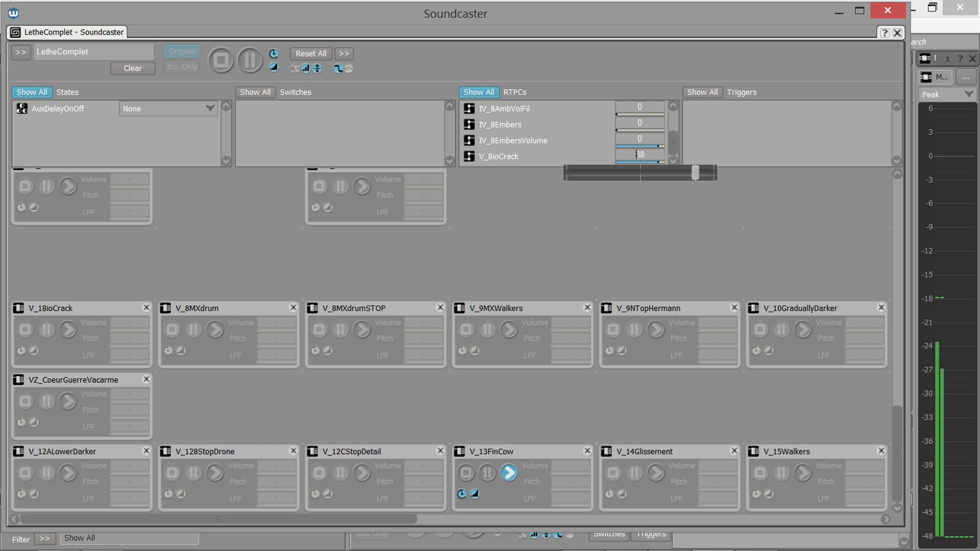This screenshot has height=551, width=980.
Task: Click the fade triangle icon in top toolbar
Action: [x=274, y=67]
